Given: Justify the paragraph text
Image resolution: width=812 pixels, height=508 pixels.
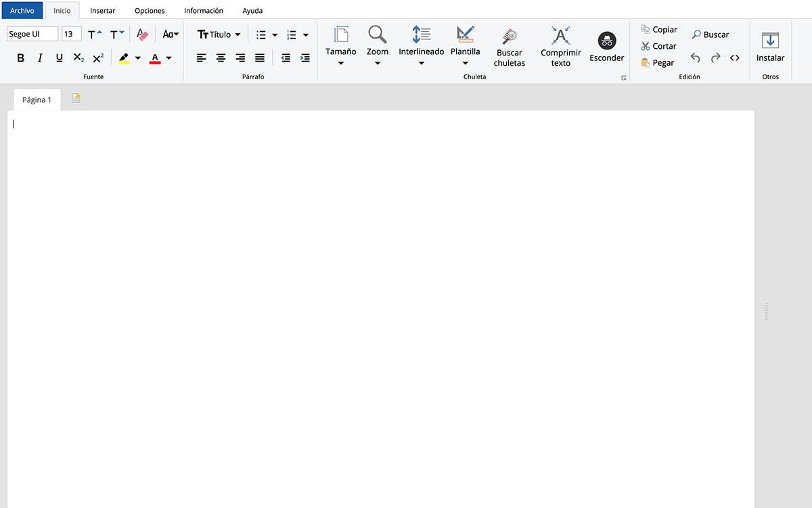Looking at the screenshot, I should [260, 58].
